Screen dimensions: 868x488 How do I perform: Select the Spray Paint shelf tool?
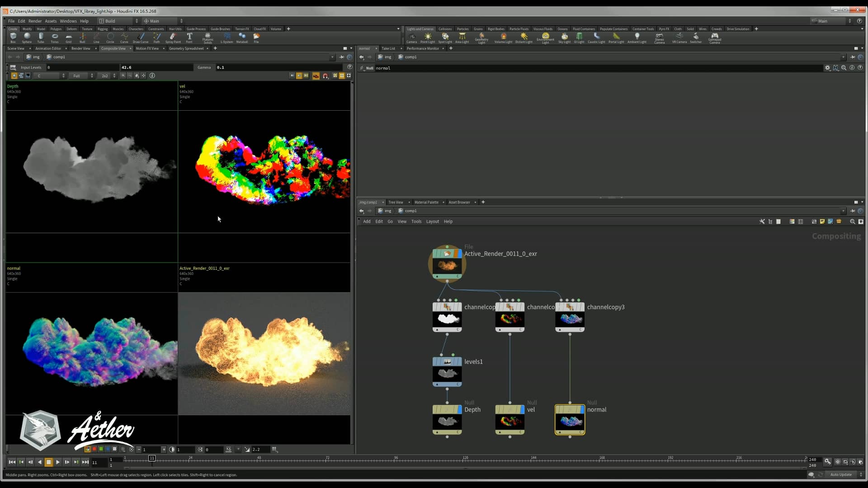point(173,38)
